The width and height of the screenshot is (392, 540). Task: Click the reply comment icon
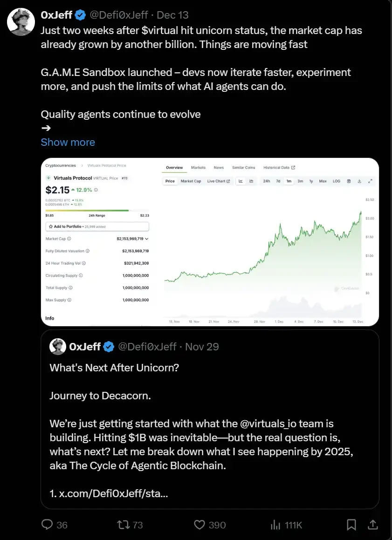click(x=47, y=525)
